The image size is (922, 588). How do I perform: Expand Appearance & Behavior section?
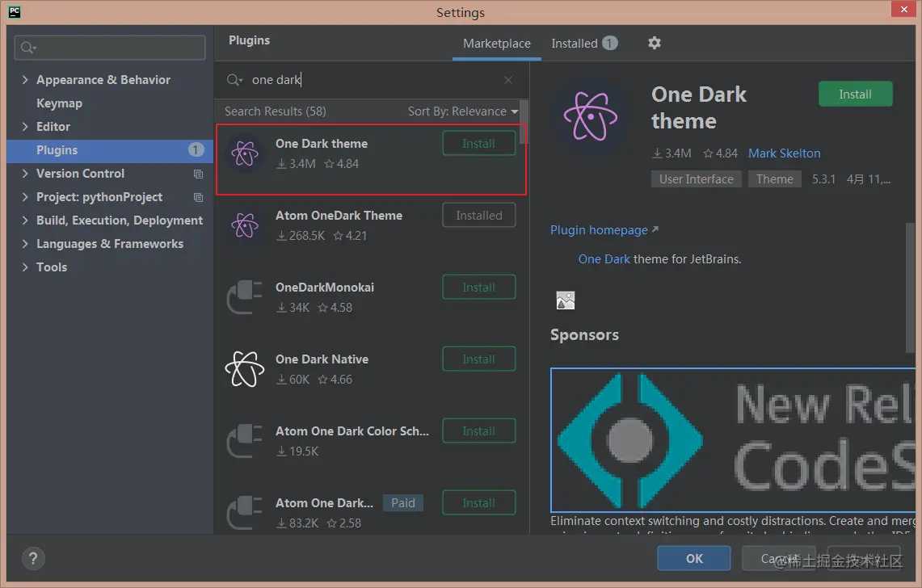pos(25,79)
